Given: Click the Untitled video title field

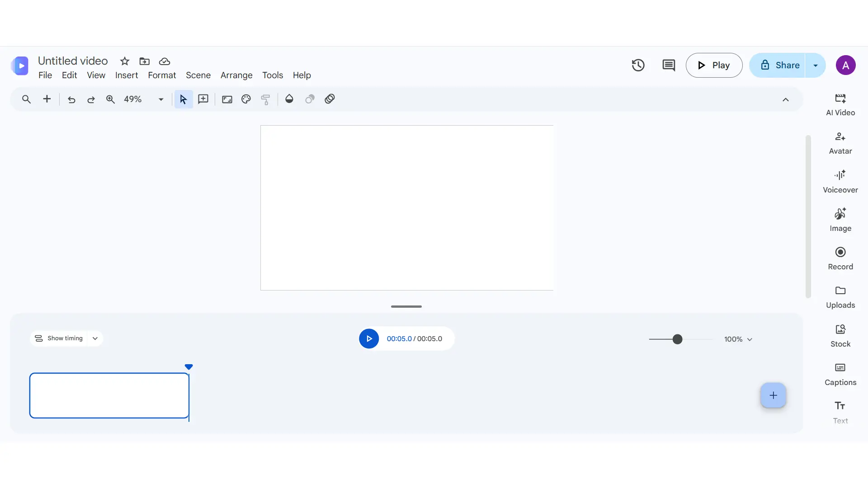Looking at the screenshot, I should click(x=73, y=61).
